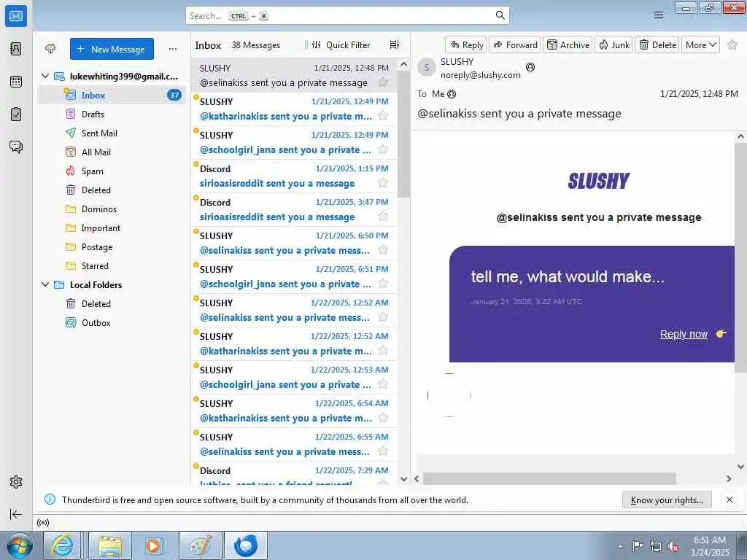The image size is (747, 560).
Task: Click the message body vertical scrollbar
Action: 741,257
